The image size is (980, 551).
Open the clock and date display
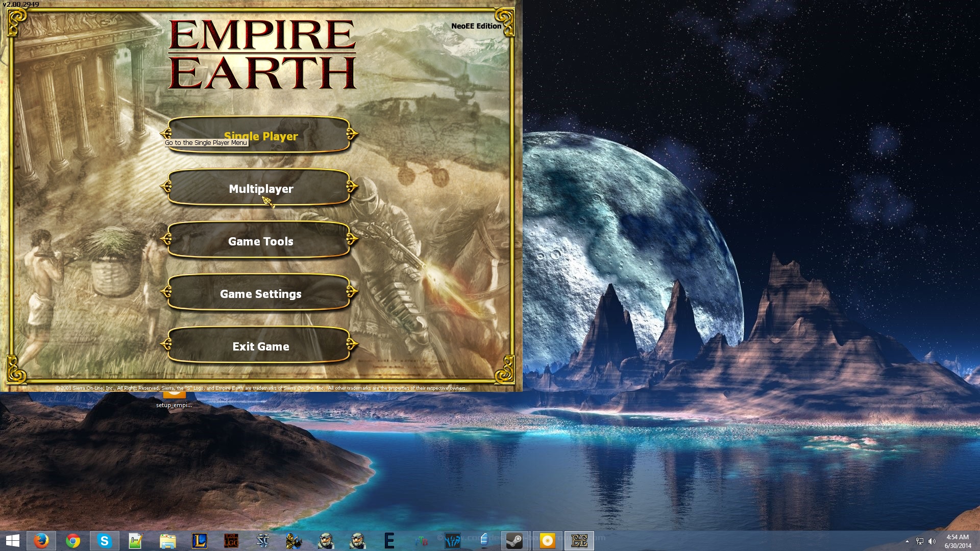957,541
